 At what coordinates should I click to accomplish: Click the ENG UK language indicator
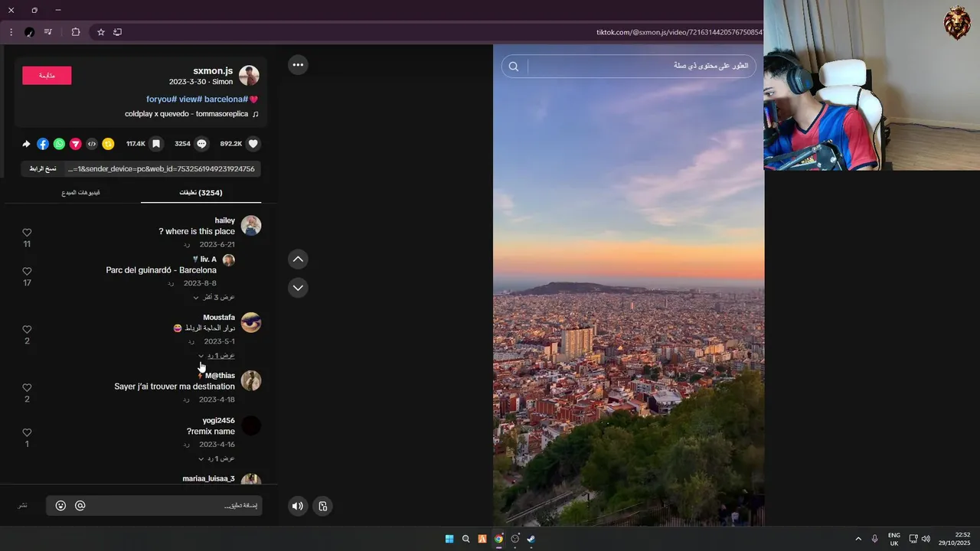(x=894, y=539)
